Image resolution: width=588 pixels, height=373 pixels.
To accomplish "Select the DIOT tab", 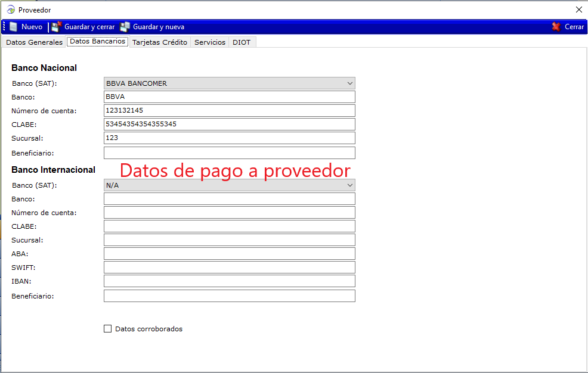I will (242, 42).
